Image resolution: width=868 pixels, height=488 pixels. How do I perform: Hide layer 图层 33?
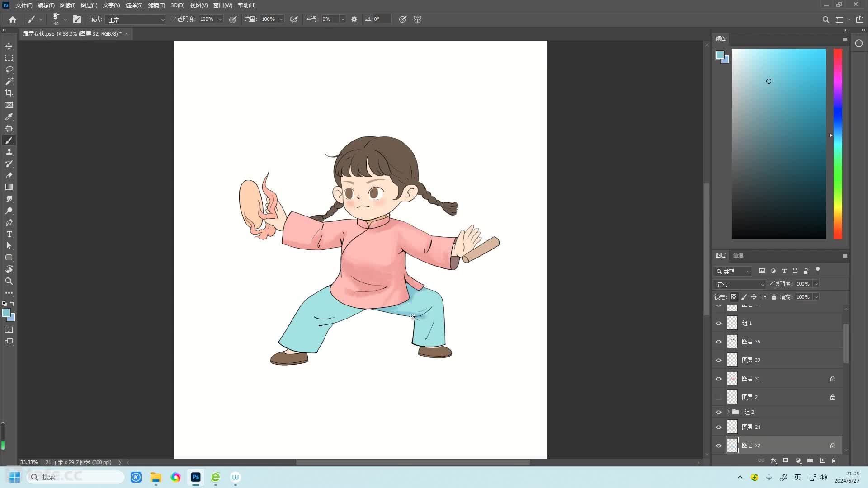pos(718,360)
